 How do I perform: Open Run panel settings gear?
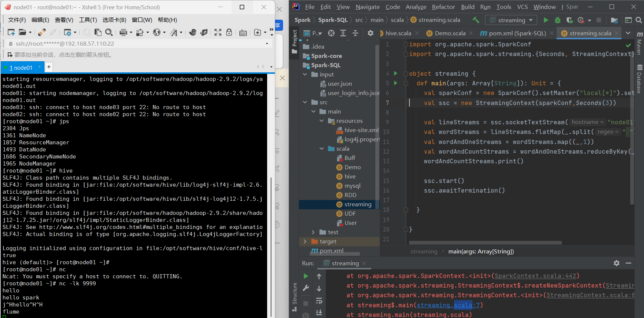(617, 263)
